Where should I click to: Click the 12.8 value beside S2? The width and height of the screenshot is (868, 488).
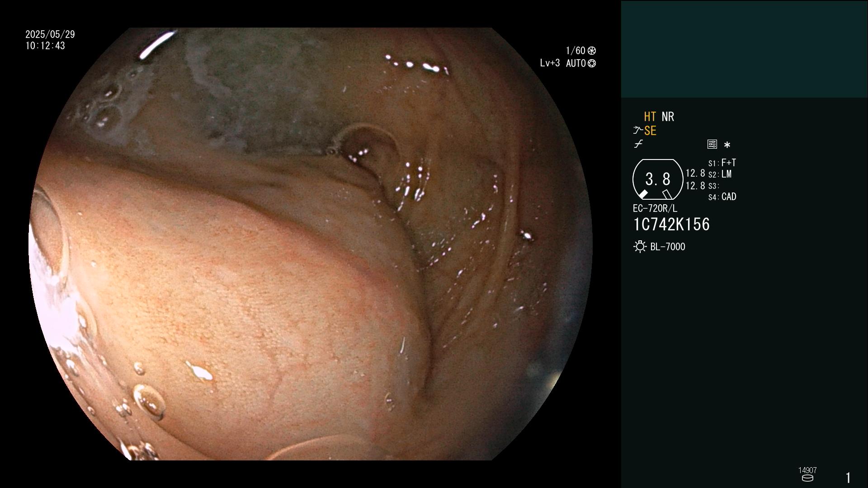pos(695,174)
